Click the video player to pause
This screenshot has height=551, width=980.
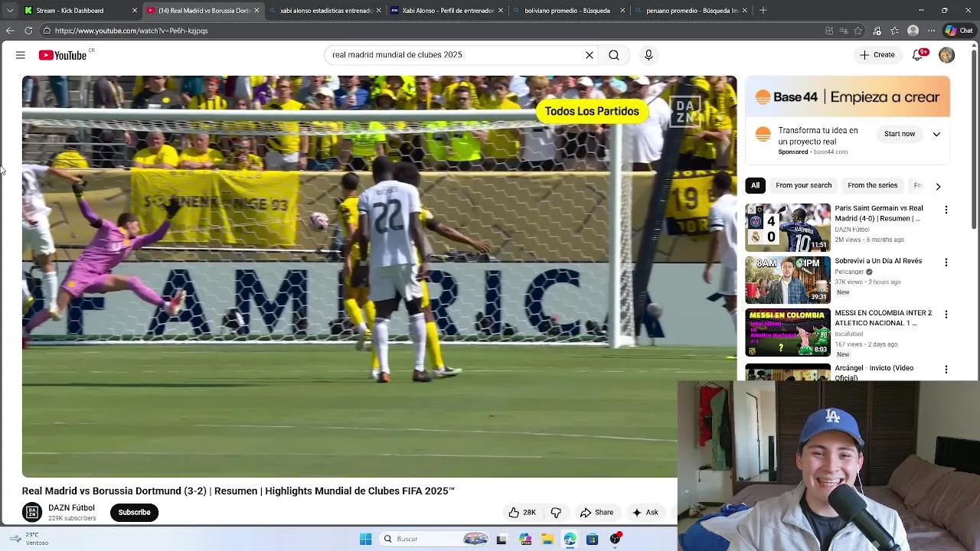tap(379, 276)
